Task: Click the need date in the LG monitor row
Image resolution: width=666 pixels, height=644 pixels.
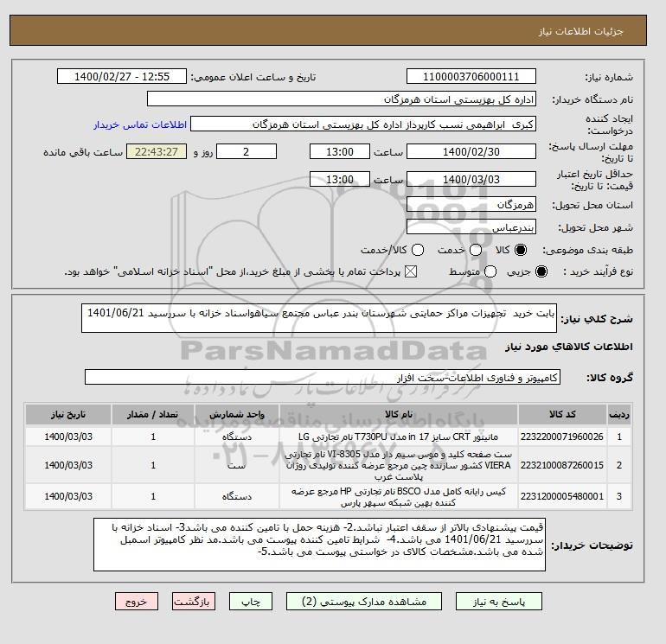Action: 68,437
